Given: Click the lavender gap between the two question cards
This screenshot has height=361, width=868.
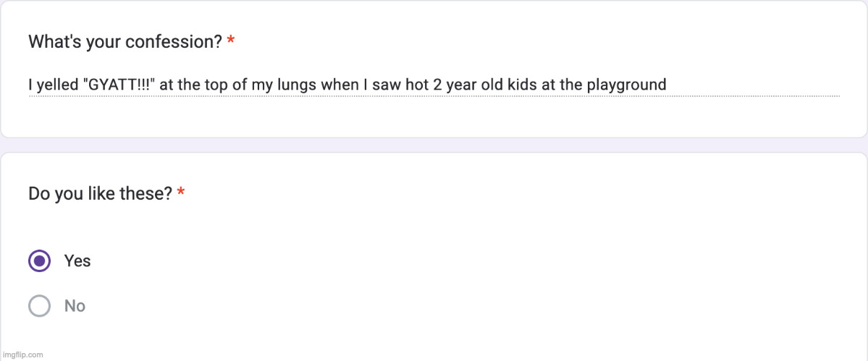Looking at the screenshot, I should click(x=434, y=145).
